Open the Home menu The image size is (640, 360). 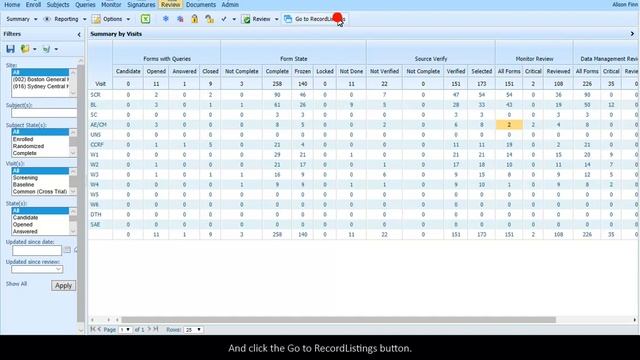[x=12, y=4]
